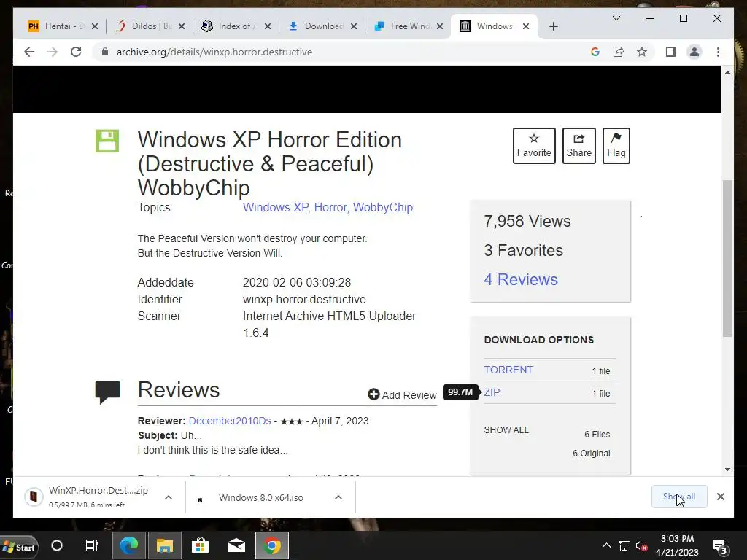Click the page vertical scrollbar thumb

click(x=727, y=259)
